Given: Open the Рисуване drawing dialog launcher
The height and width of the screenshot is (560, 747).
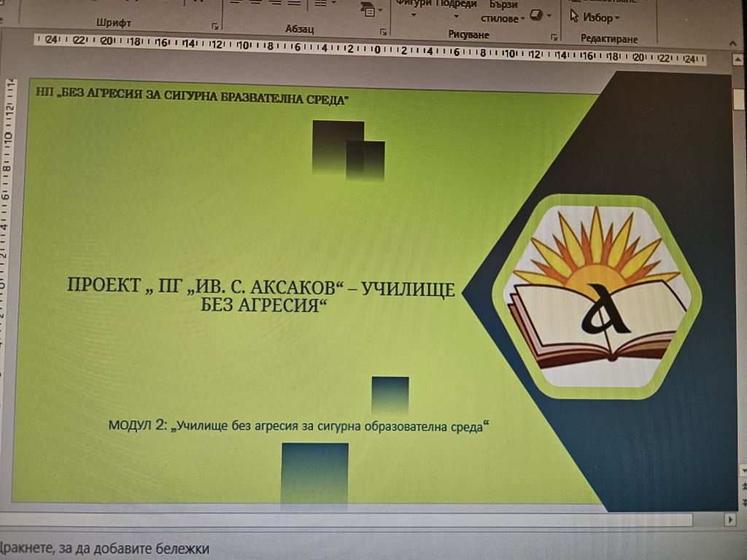Looking at the screenshot, I should 554,37.
